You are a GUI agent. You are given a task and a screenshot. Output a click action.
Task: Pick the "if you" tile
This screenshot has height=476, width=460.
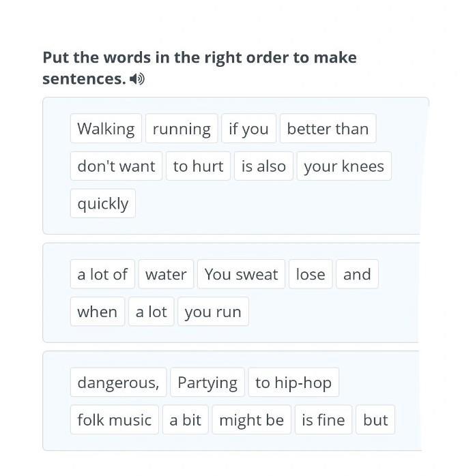point(248,129)
